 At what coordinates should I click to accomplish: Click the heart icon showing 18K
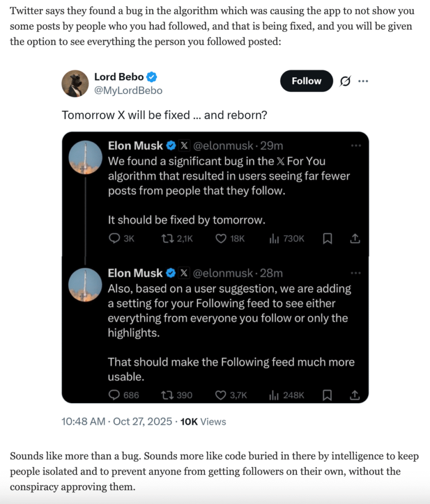pos(221,239)
